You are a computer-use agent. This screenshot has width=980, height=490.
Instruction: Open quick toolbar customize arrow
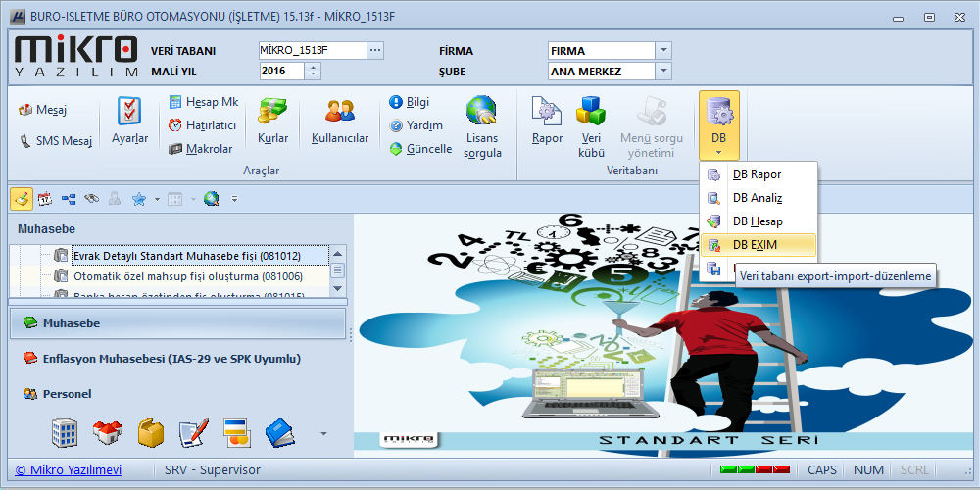point(234,199)
